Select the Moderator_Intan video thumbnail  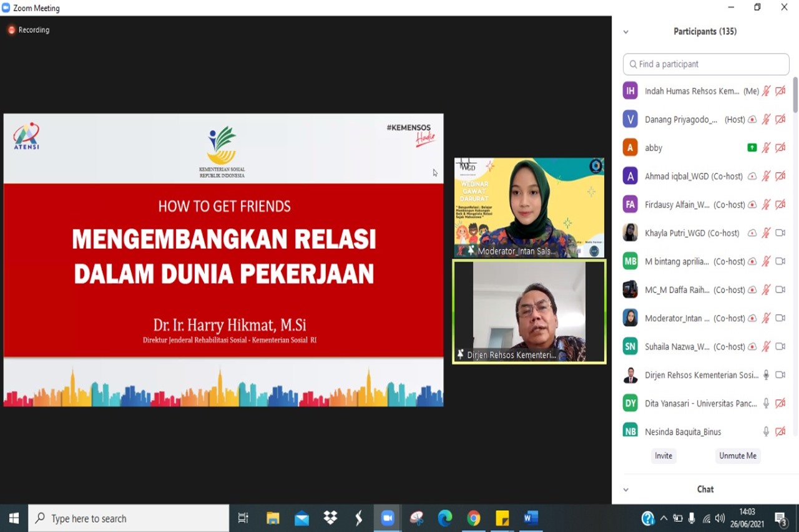(529, 206)
